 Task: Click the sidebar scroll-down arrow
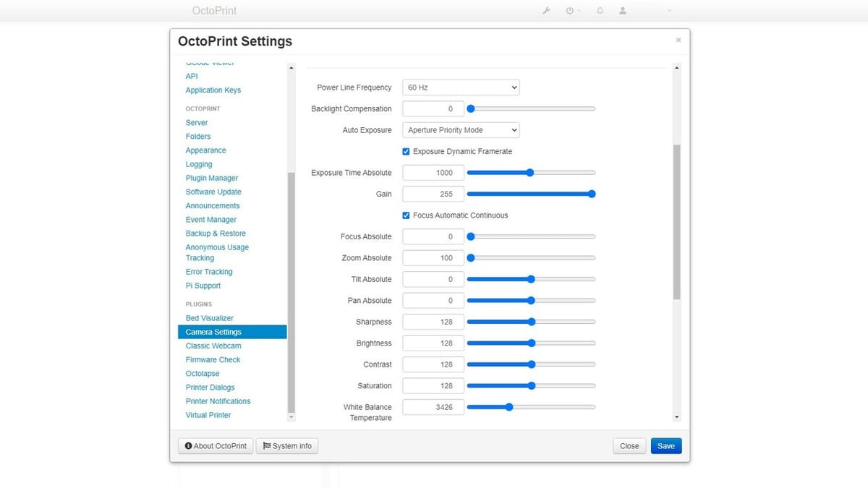click(x=292, y=417)
